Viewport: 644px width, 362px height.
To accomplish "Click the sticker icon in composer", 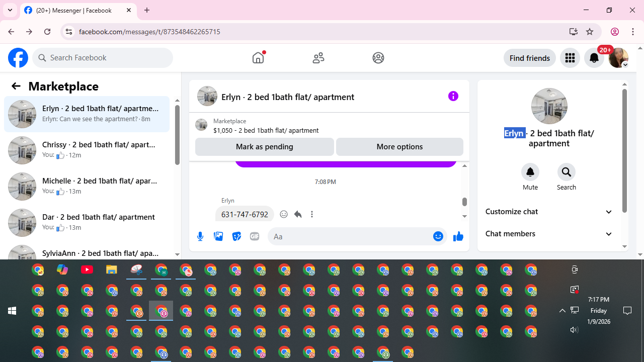I will coord(236,236).
